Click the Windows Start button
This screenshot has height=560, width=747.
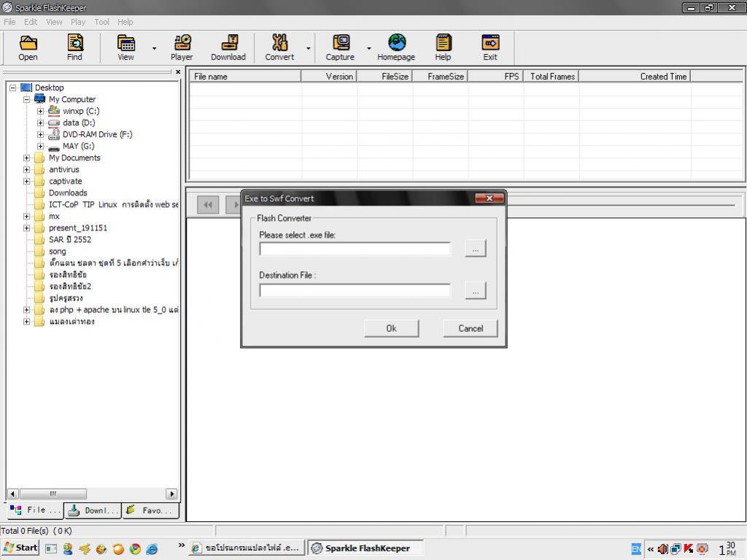[20, 548]
